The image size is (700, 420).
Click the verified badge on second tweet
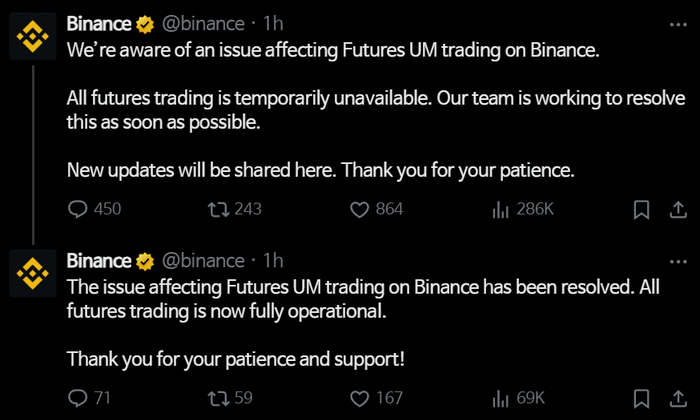145,261
